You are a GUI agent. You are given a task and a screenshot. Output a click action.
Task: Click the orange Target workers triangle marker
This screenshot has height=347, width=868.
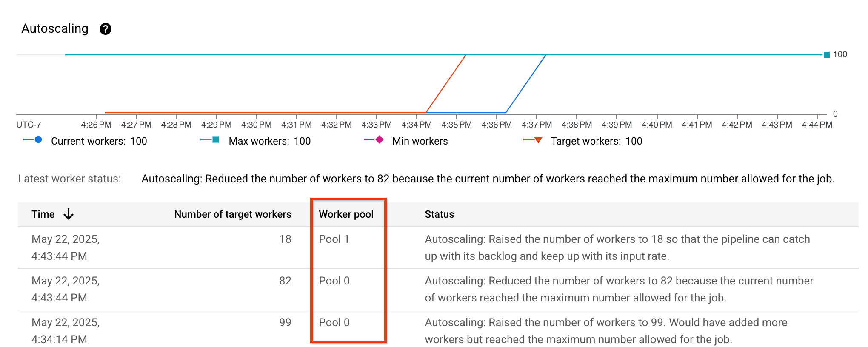click(538, 140)
